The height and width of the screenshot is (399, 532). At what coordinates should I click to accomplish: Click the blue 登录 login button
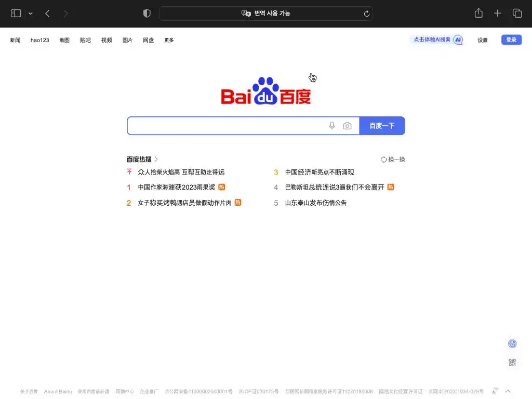click(511, 39)
